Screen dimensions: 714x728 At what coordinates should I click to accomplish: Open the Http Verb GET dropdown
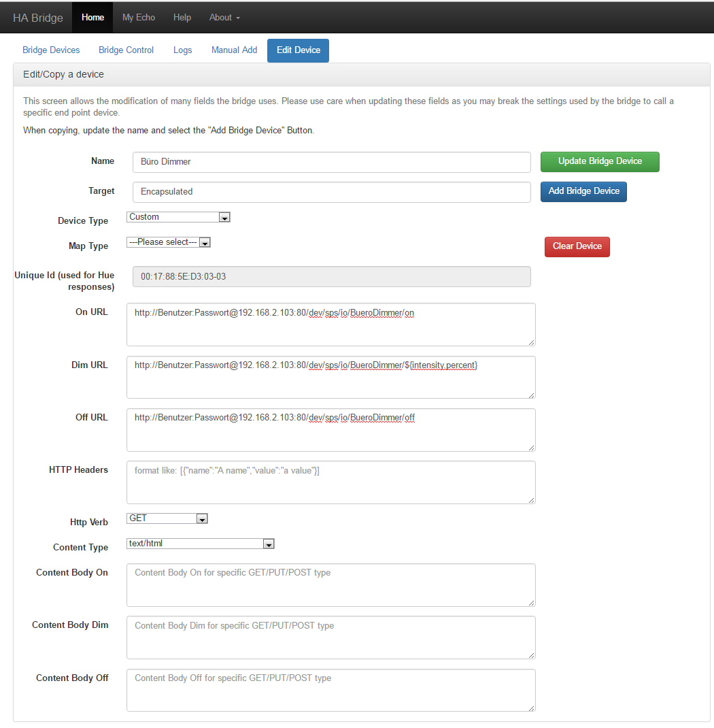click(167, 518)
